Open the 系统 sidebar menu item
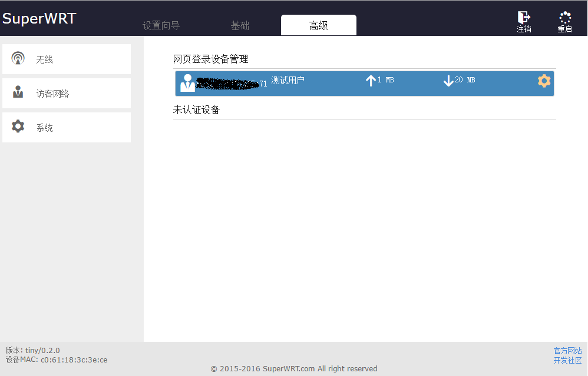The height and width of the screenshot is (376, 588). coord(67,127)
